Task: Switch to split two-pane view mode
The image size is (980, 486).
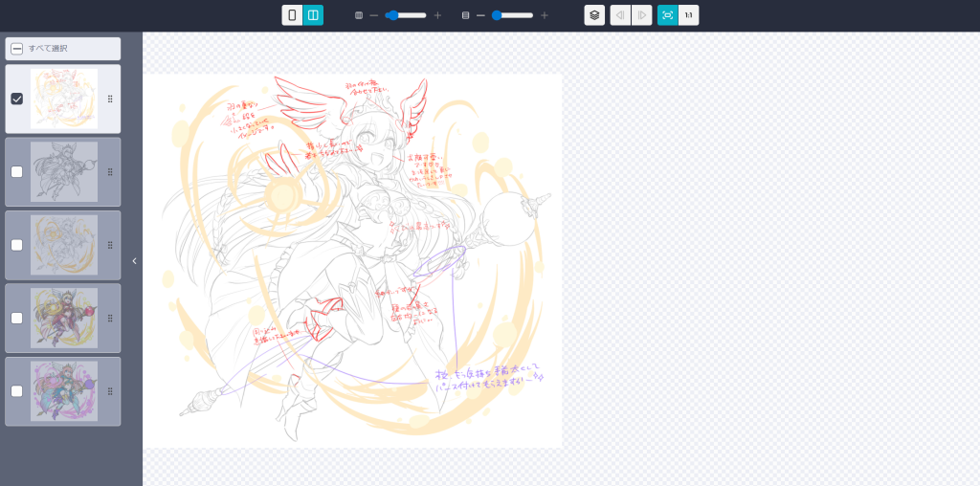Action: pyautogui.click(x=313, y=15)
